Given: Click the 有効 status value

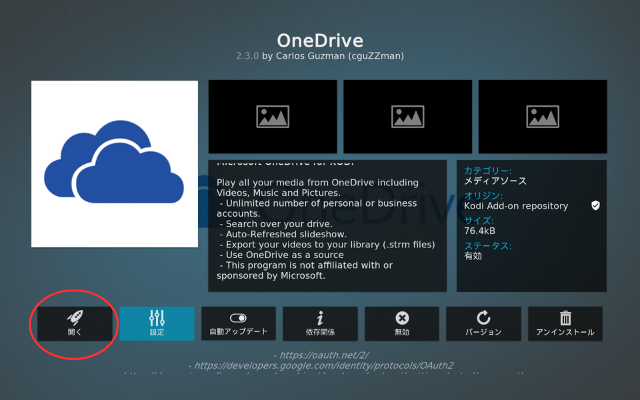Looking at the screenshot, I should pos(475,256).
